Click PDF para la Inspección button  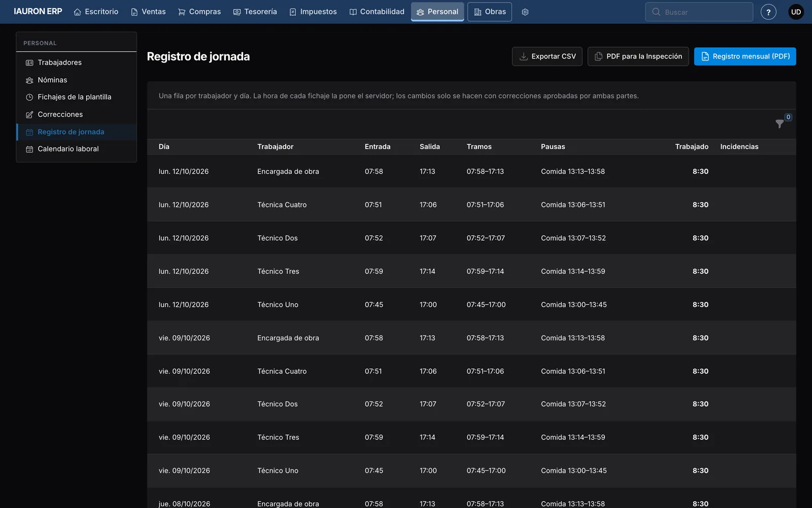pyautogui.click(x=638, y=56)
